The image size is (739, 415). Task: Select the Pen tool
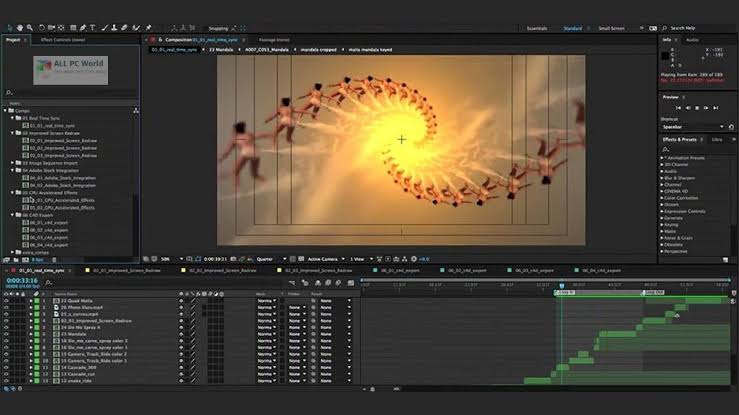tap(83, 28)
